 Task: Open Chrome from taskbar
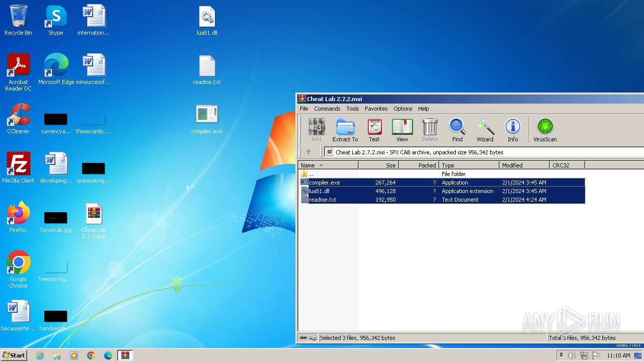pyautogui.click(x=91, y=355)
